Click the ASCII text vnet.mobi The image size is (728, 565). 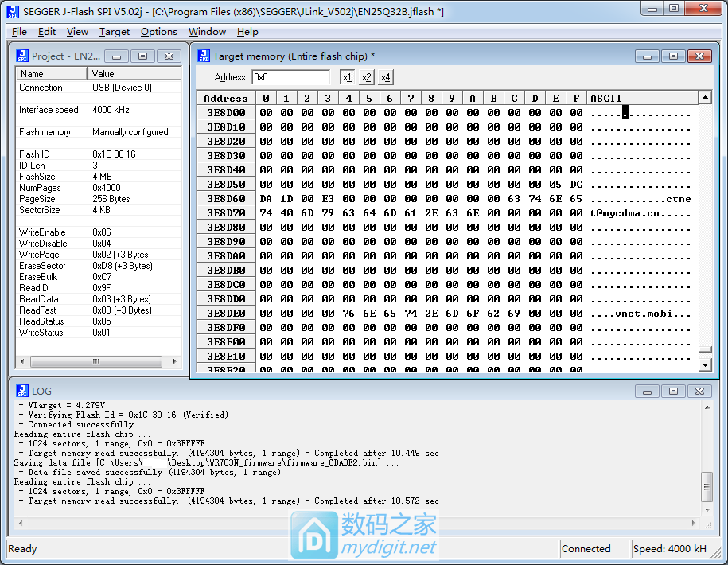tap(644, 314)
